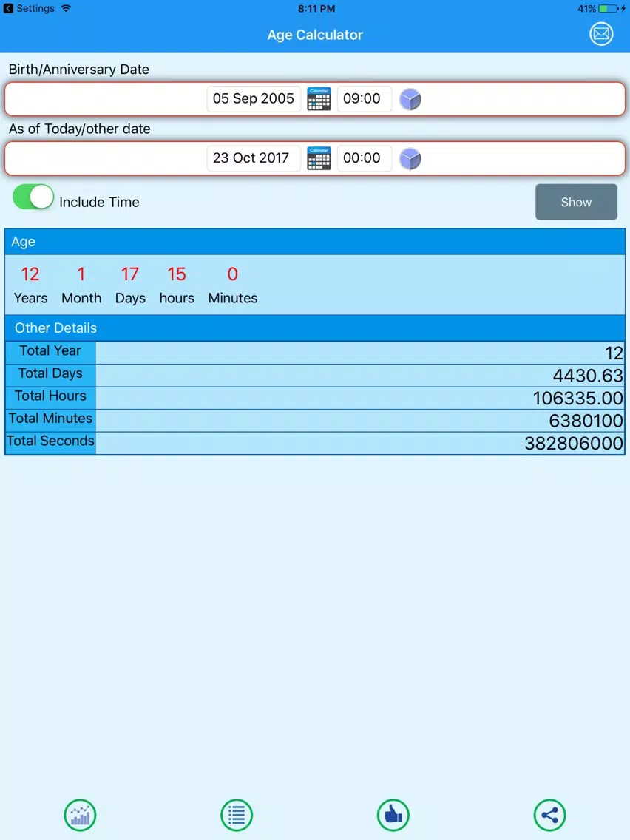Image resolution: width=630 pixels, height=840 pixels.
Task: Tap the Total Seconds value 382806000
Action: [574, 443]
